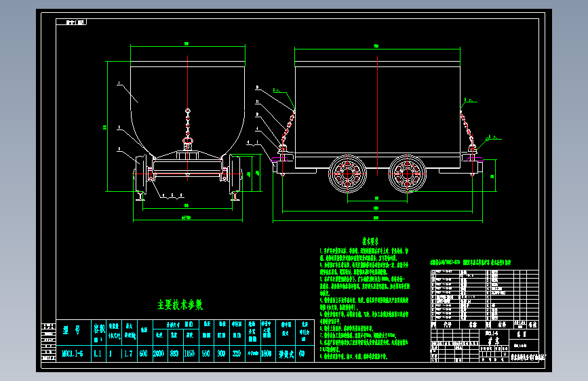
Task: Click the 880 width value
Action: [174, 354]
